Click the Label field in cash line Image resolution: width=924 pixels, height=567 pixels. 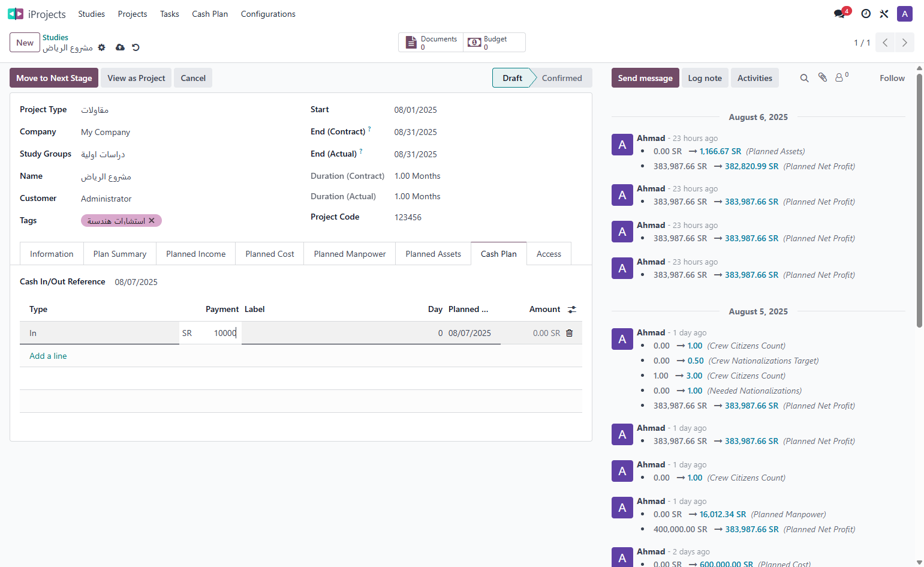(332, 333)
